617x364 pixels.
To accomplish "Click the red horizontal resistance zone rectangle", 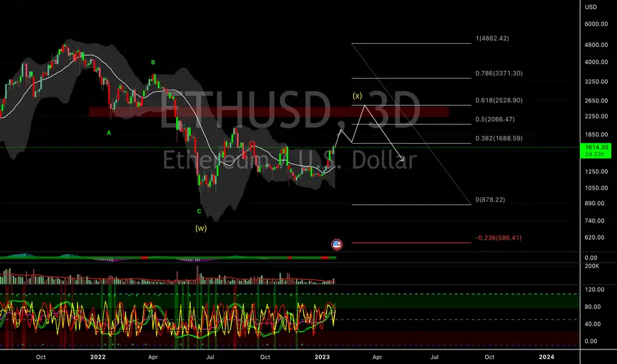I will click(269, 112).
